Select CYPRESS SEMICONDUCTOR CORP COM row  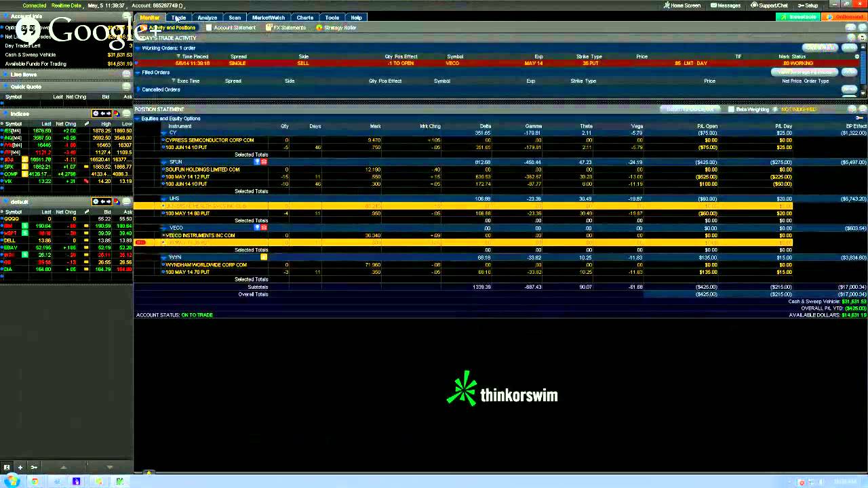pyautogui.click(x=476, y=140)
